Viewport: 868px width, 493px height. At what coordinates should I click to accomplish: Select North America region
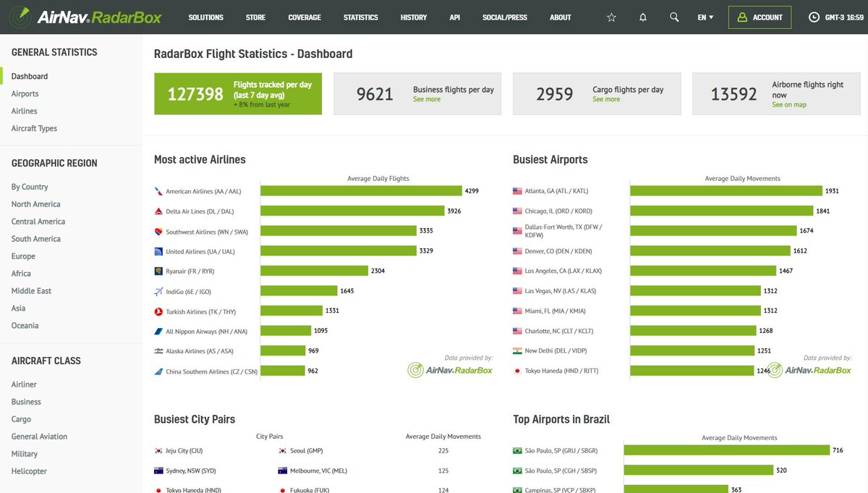click(36, 204)
